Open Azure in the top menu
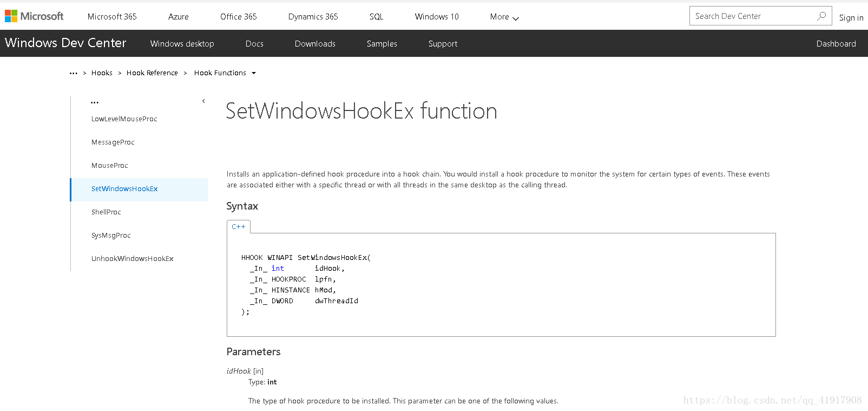Image resolution: width=868 pixels, height=411 pixels. click(x=179, y=17)
